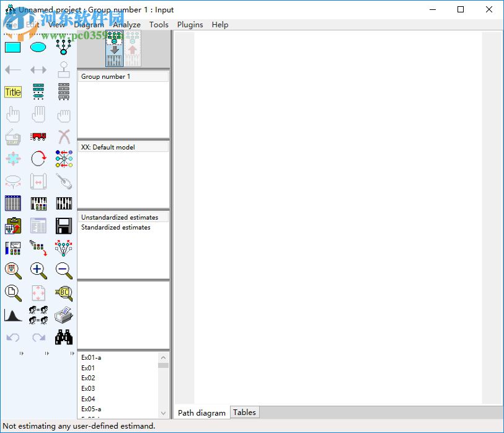The width and height of the screenshot is (504, 433).
Task: Select the move parameter values tool
Action: [x=13, y=181]
